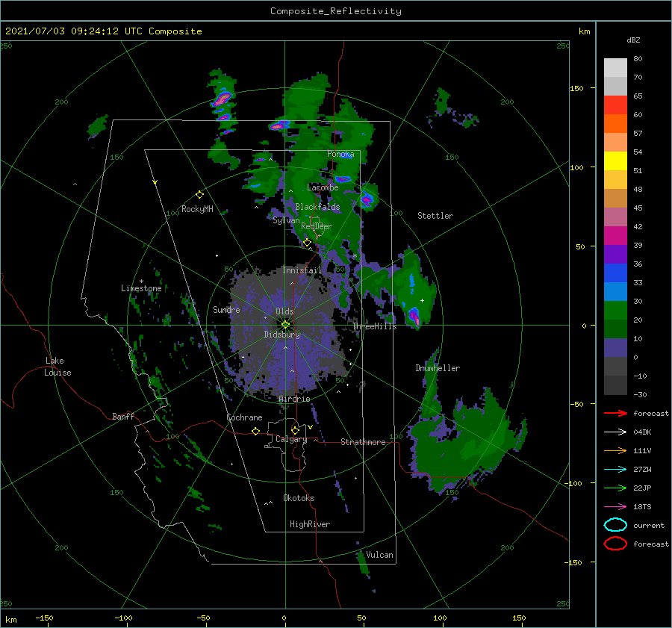Click the slate-blue swatch between 10 and 0

(x=615, y=348)
